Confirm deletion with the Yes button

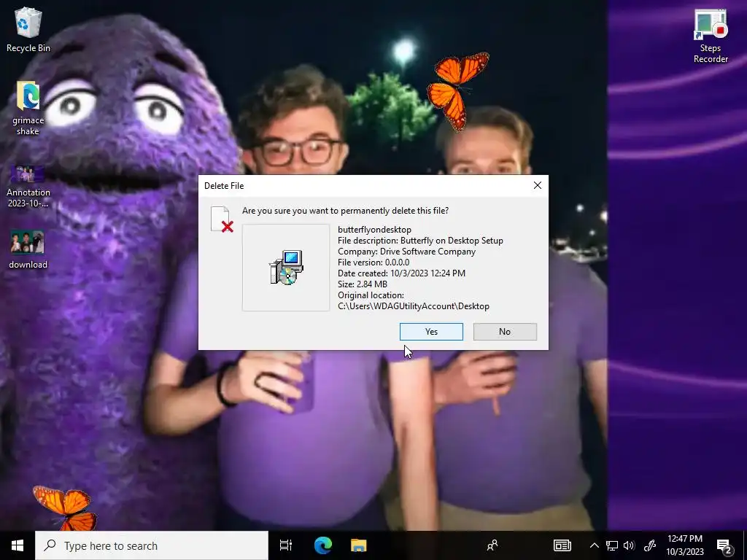click(x=431, y=332)
